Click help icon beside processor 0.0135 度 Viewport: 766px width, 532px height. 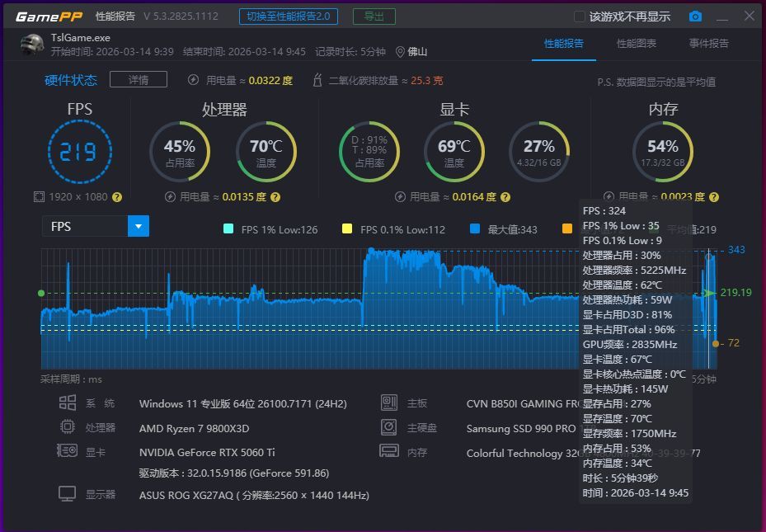click(275, 197)
